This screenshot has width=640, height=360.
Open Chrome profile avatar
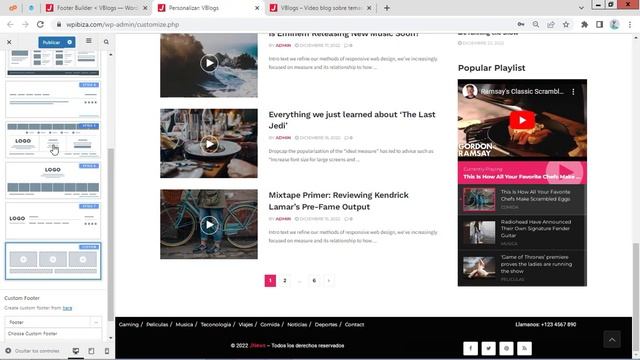click(614, 24)
